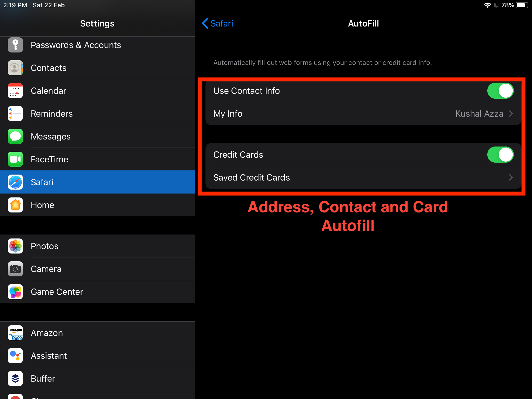Viewport: 532px width, 399px height.
Task: Open Calendar settings
Action: 97,91
